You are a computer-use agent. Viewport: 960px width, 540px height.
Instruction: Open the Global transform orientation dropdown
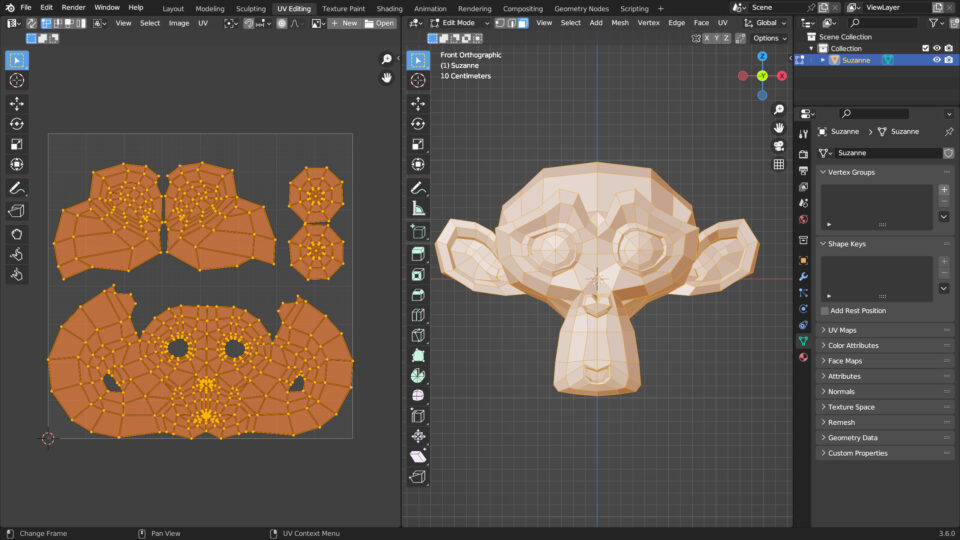pyautogui.click(x=765, y=23)
